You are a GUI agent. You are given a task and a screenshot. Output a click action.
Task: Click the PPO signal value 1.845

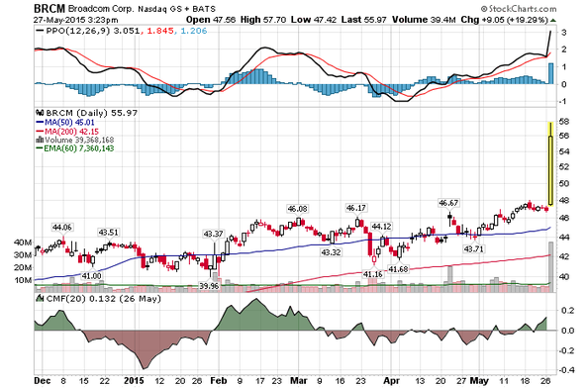(160, 31)
